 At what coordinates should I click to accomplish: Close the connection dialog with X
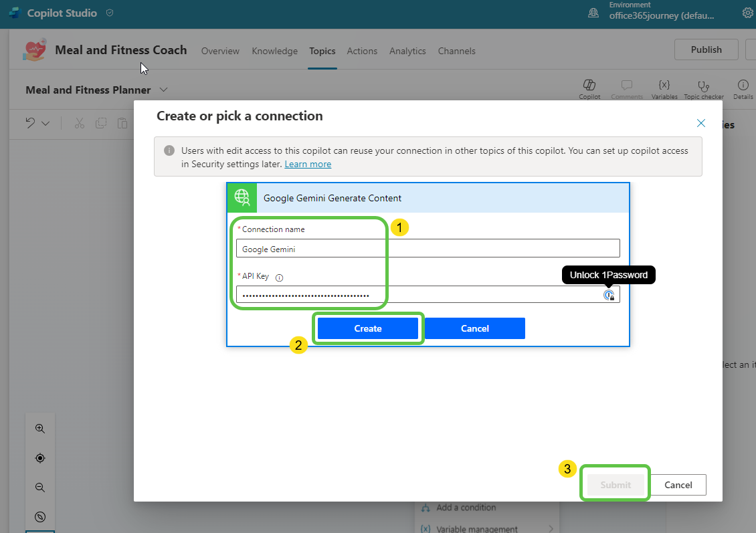click(701, 123)
